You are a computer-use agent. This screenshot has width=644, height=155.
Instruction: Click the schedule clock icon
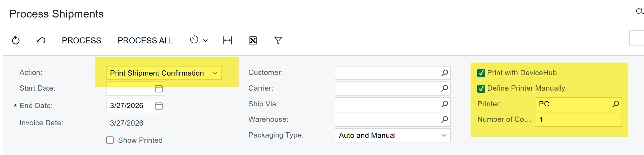[x=194, y=40]
